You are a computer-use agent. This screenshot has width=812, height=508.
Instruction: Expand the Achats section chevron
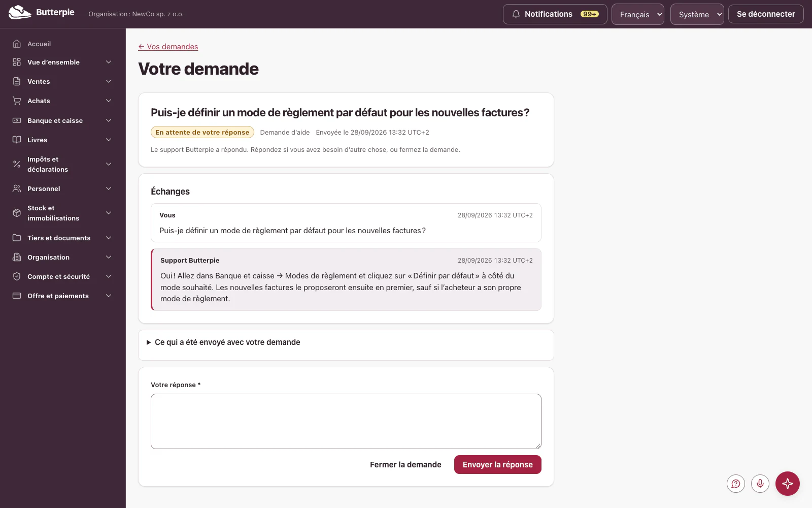109,101
